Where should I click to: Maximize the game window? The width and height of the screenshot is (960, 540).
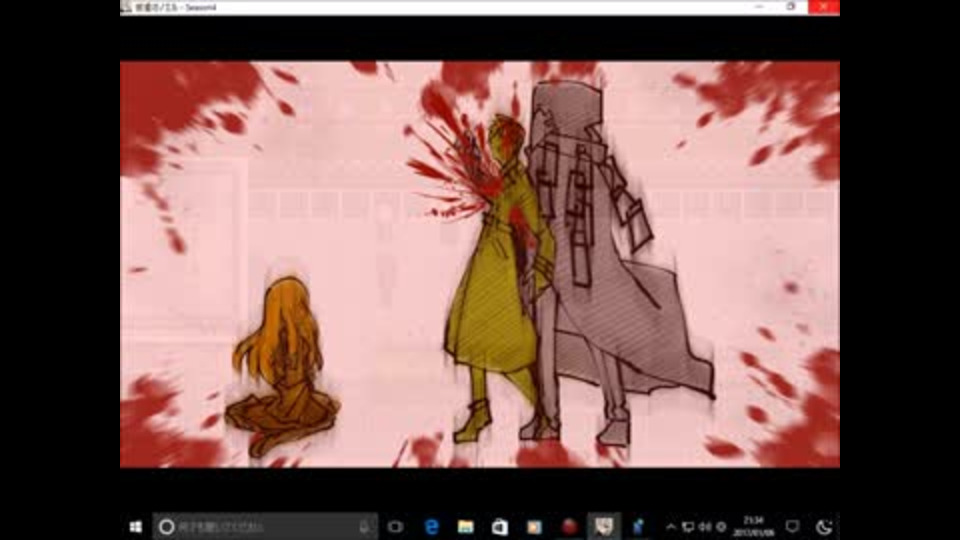point(791,7)
